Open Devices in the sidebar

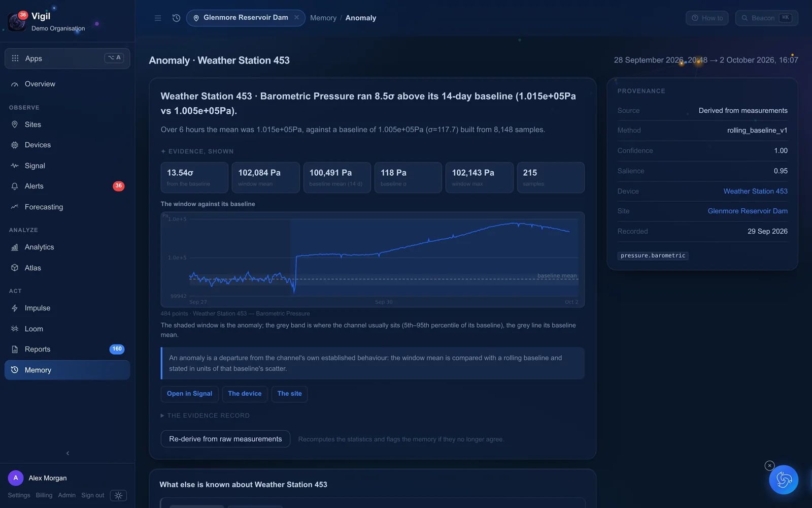[67, 145]
